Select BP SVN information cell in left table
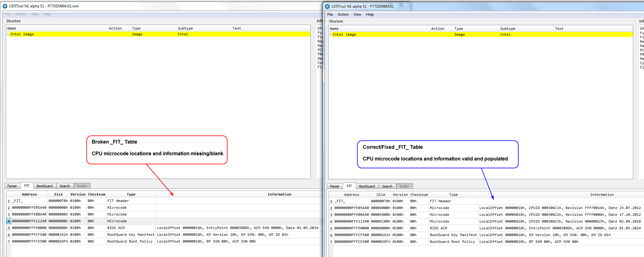The height and width of the screenshot is (257, 644). click(x=239, y=241)
